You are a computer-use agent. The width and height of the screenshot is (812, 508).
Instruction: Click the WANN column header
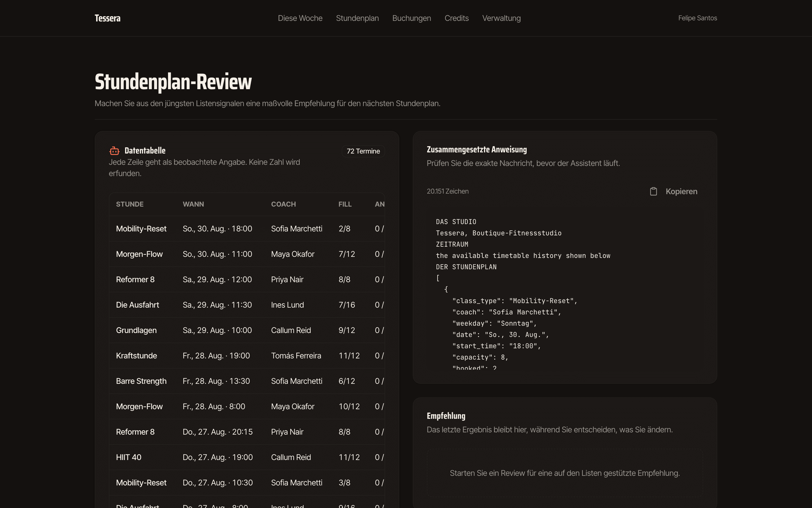tap(193, 204)
